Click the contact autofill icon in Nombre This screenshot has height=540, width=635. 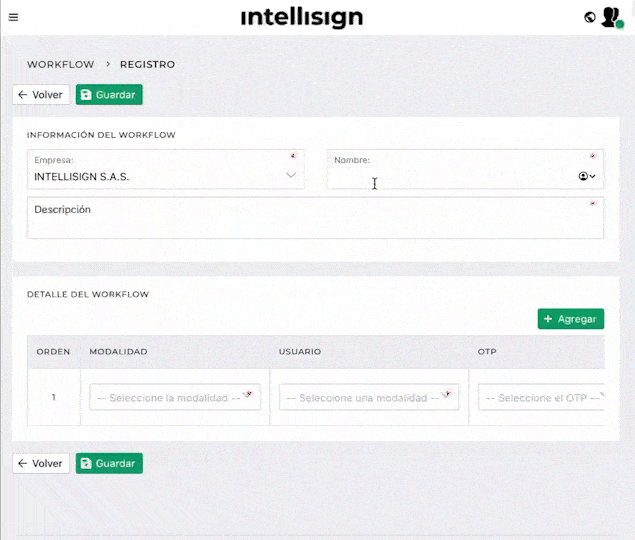(586, 176)
